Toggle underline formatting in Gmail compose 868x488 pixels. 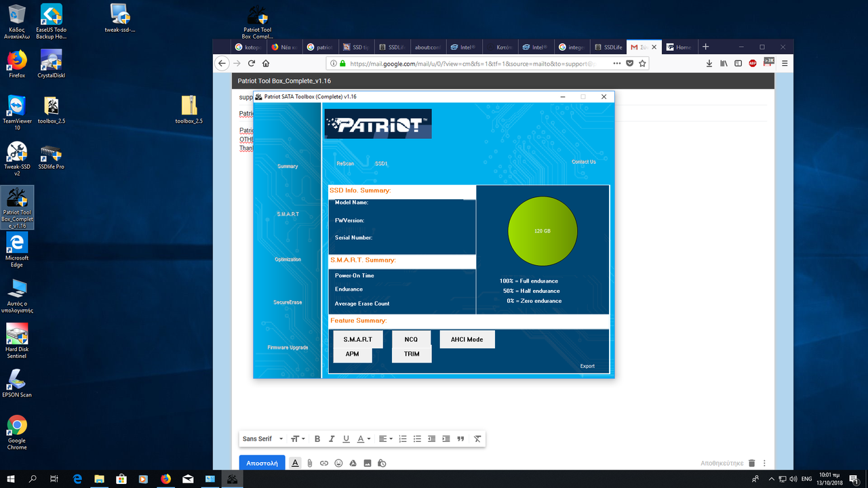click(346, 439)
